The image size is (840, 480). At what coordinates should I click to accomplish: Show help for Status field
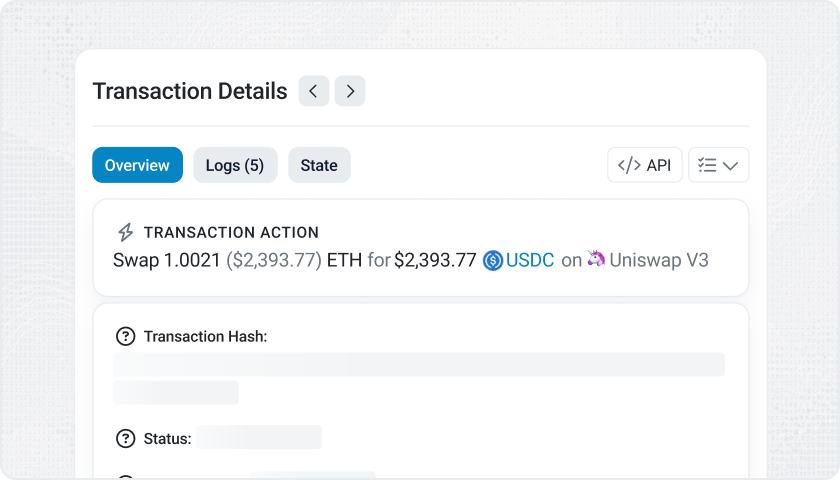click(x=125, y=439)
